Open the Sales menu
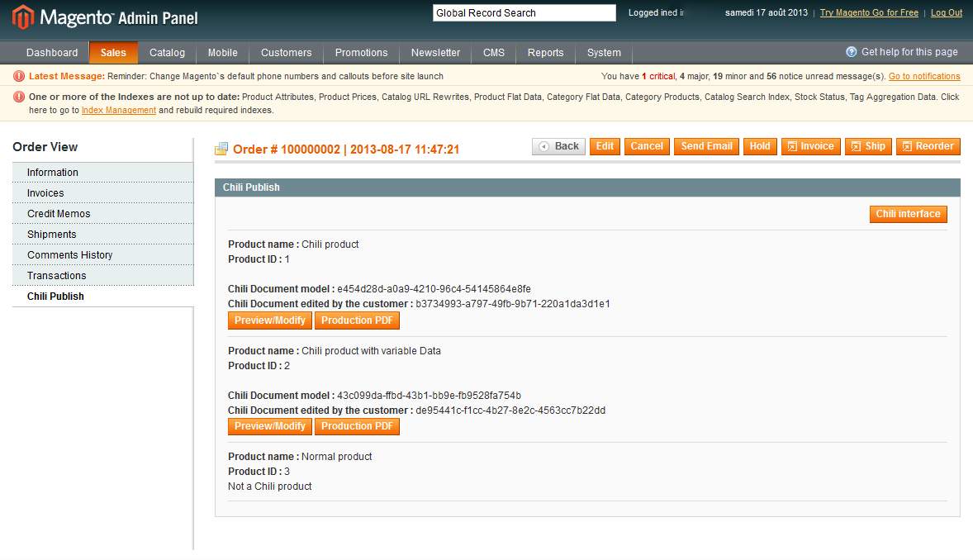 [x=113, y=53]
